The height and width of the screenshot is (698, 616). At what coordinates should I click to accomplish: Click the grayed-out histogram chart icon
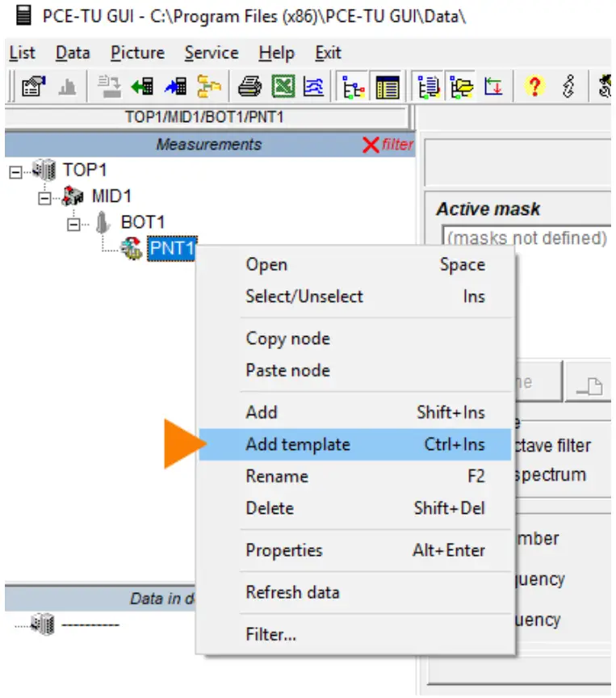point(68,86)
